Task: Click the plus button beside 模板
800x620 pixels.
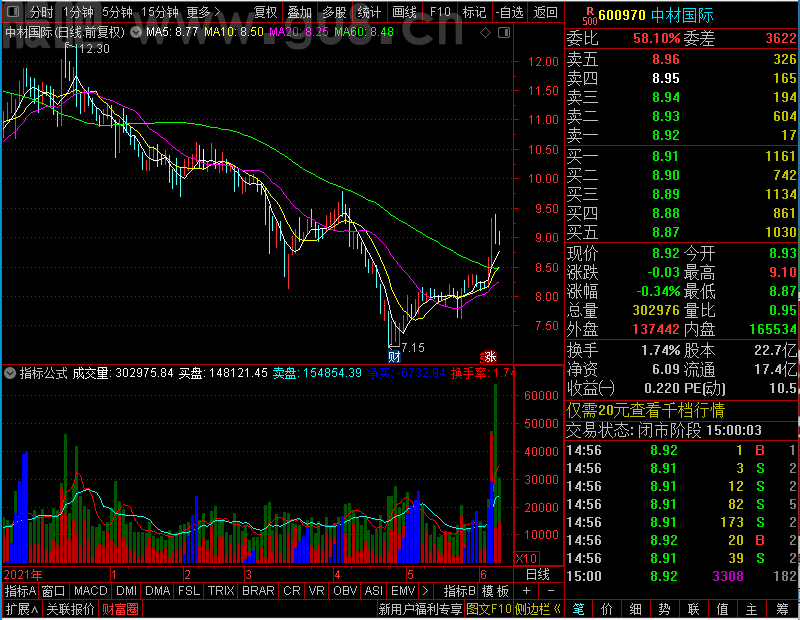Action: pos(527,591)
